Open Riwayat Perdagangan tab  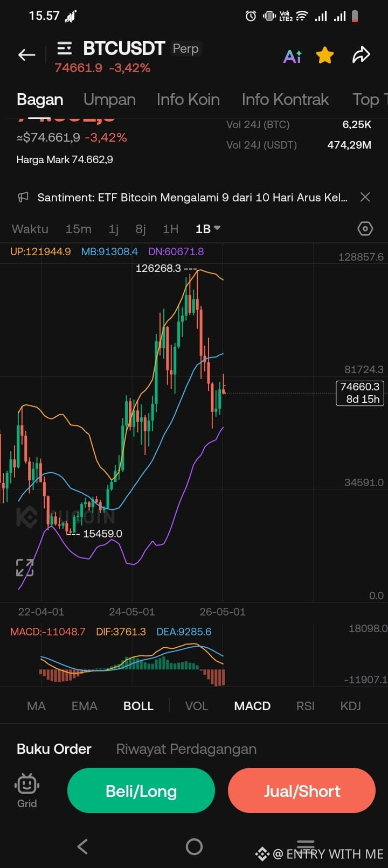(186, 749)
